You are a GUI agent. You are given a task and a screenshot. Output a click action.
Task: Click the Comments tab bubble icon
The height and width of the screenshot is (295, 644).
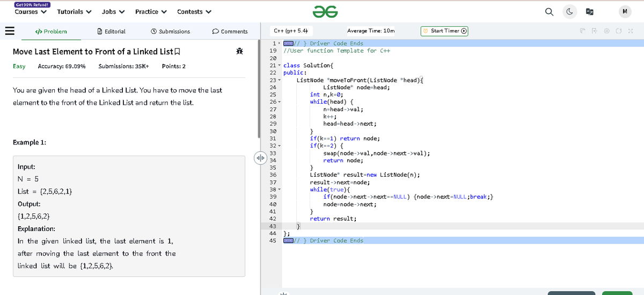[x=215, y=31]
